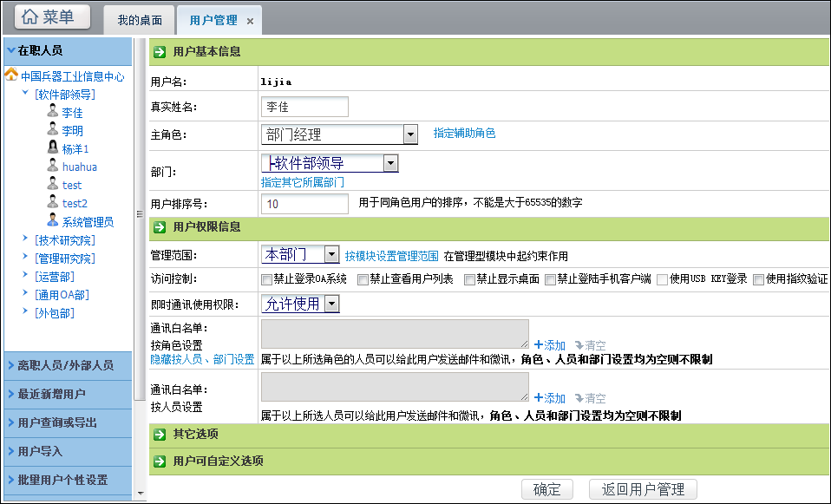Click green arrow icon for 其它选项
The image size is (831, 504).
[160, 434]
